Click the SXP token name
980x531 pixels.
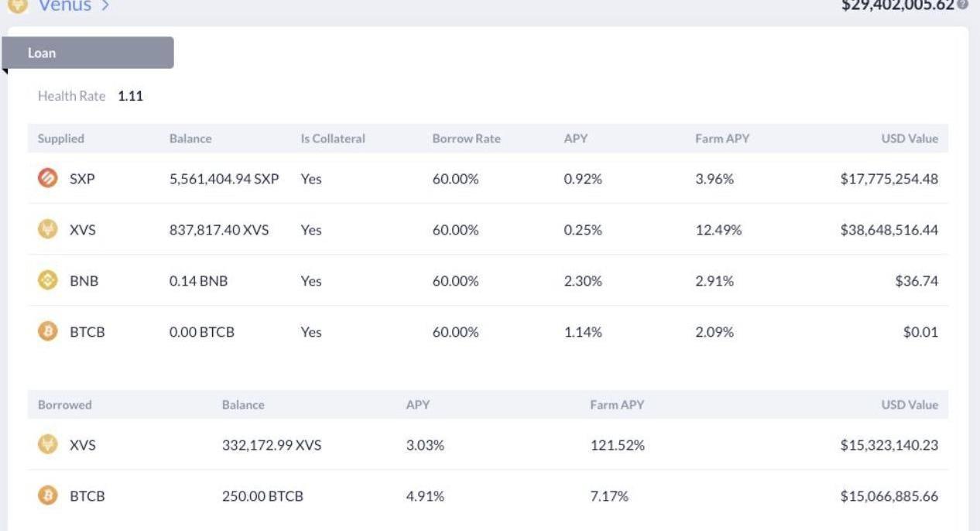pos(82,179)
